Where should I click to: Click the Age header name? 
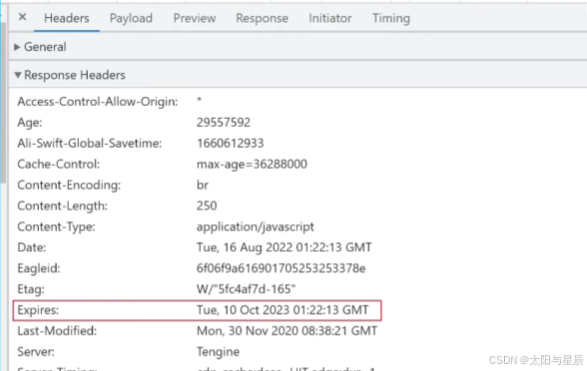coord(30,123)
